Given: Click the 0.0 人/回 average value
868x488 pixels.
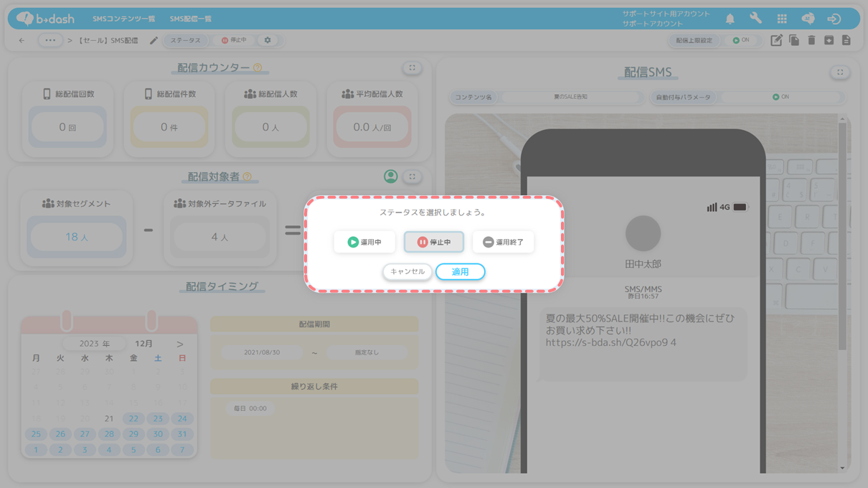Looking at the screenshot, I should click(372, 127).
